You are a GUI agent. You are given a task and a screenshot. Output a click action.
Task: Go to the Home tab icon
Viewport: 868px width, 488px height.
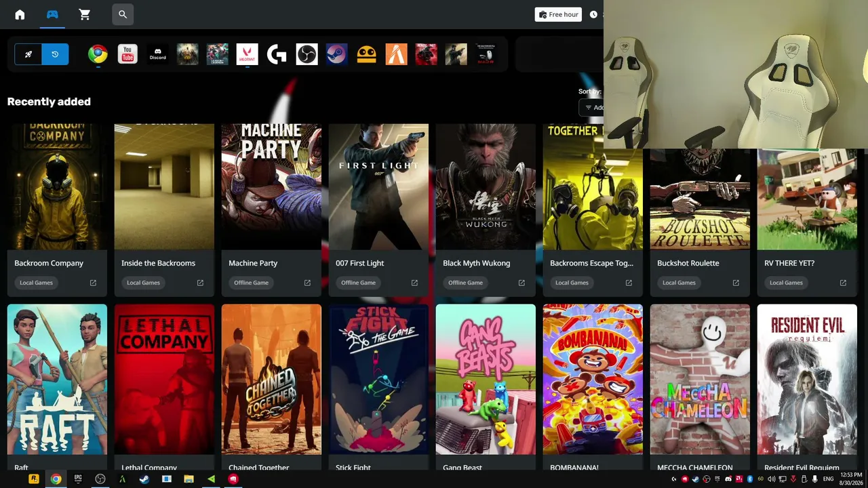tap(20, 14)
